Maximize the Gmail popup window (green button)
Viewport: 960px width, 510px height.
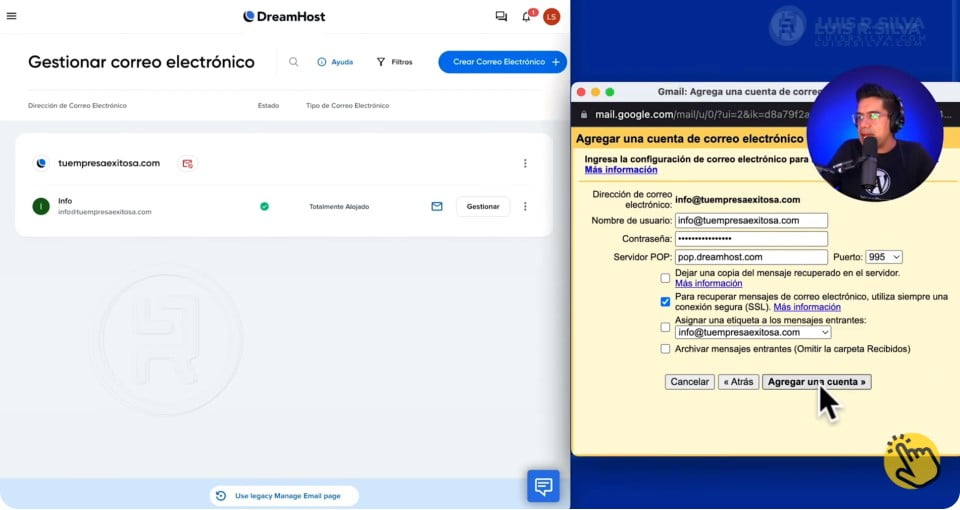(609, 92)
